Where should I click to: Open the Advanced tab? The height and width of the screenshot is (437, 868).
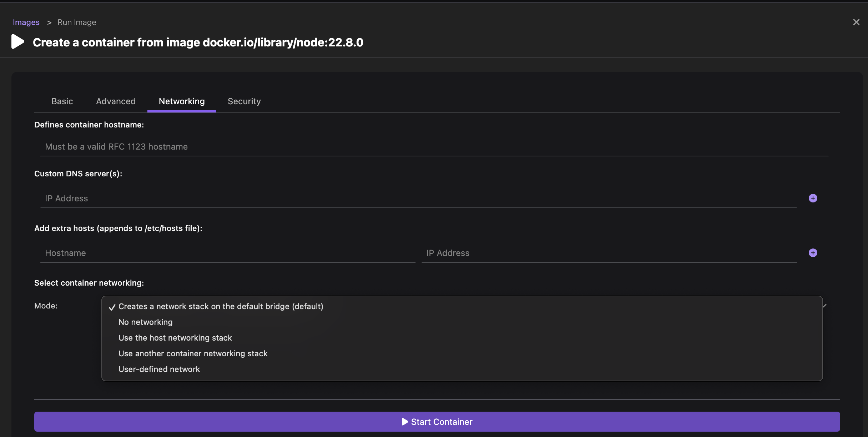[116, 101]
